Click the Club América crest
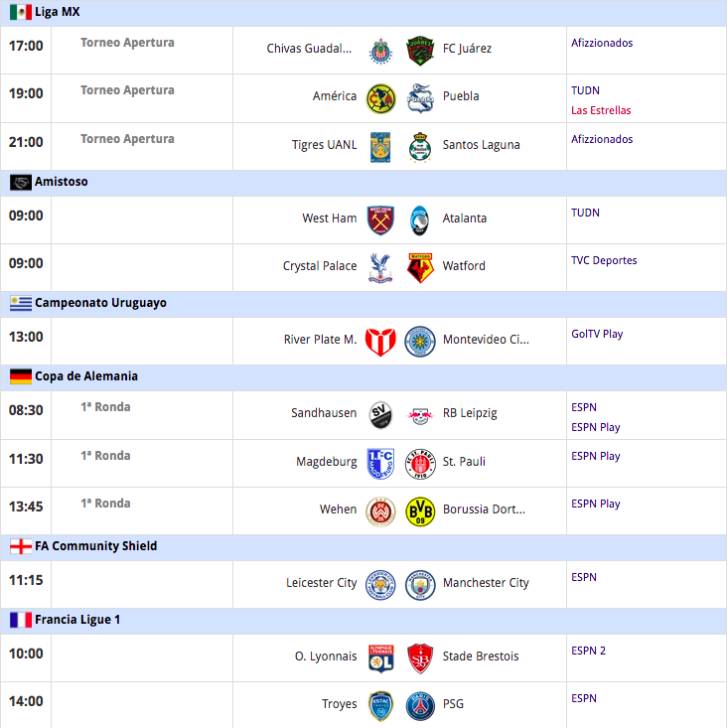Viewport: 728px width, 728px height. (x=380, y=98)
